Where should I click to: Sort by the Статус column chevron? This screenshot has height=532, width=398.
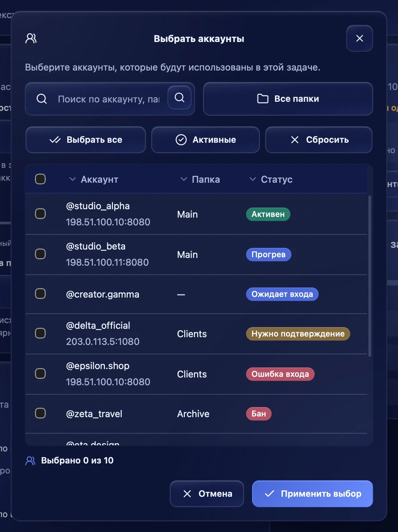[x=252, y=179]
